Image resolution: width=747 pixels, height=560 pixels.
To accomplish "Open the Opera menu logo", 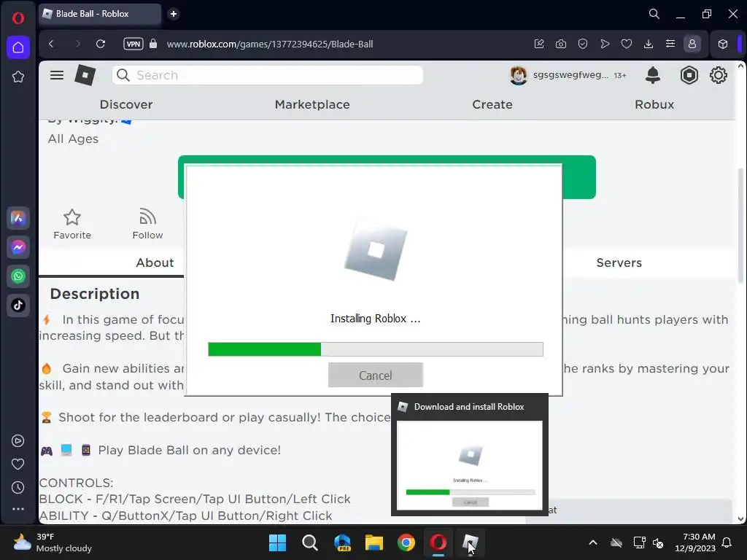I will coord(18,18).
